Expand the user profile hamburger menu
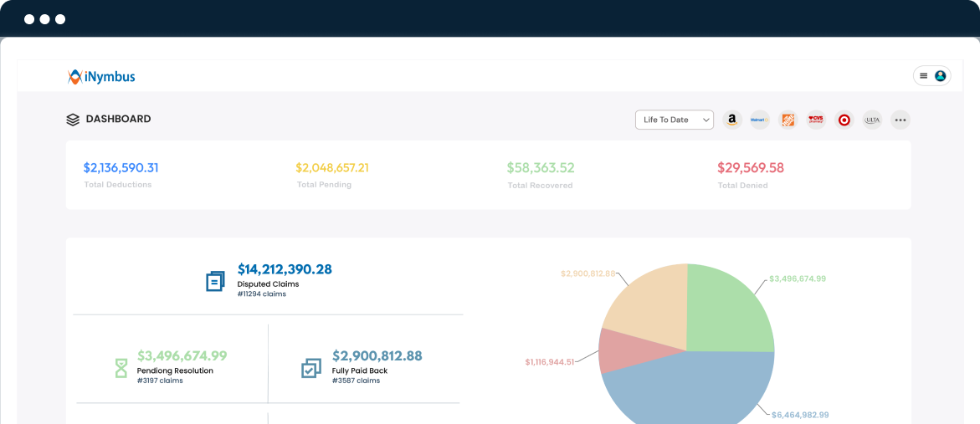The image size is (980, 424). [924, 76]
